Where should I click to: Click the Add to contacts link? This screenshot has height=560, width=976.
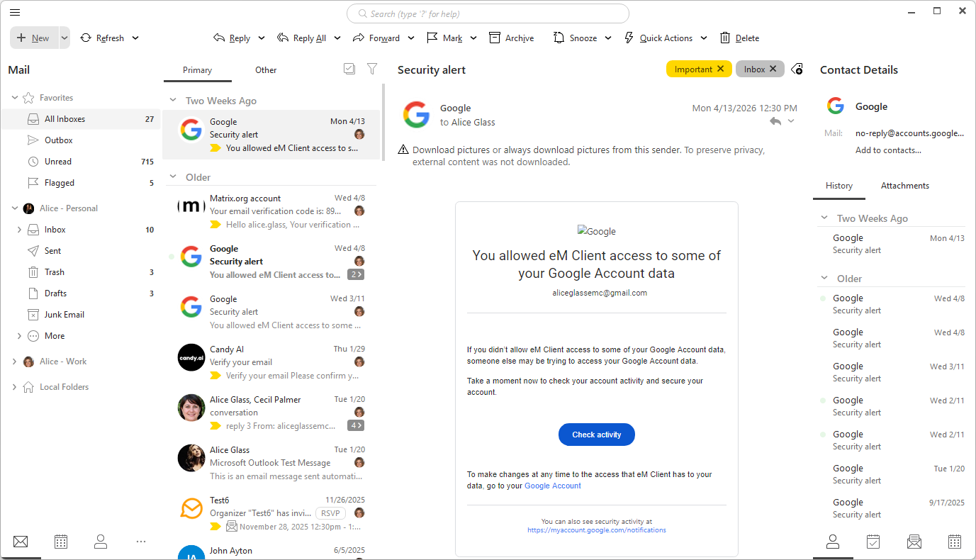888,150
